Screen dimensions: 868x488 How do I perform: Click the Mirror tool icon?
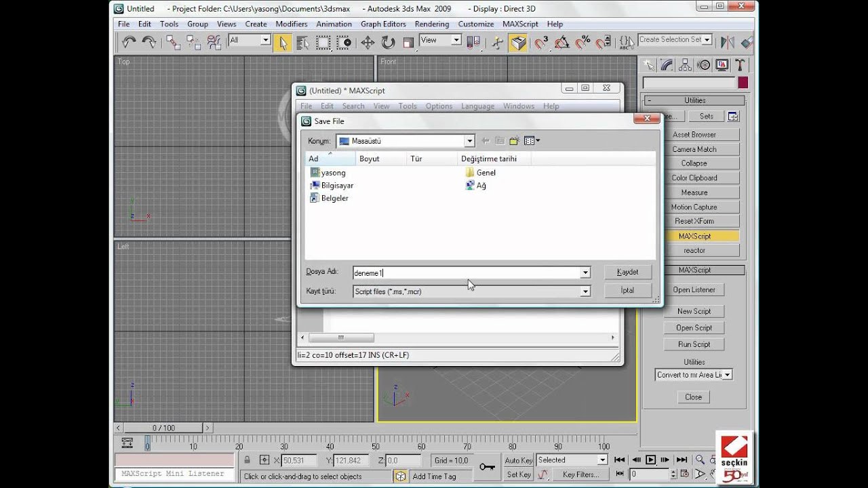(x=728, y=43)
